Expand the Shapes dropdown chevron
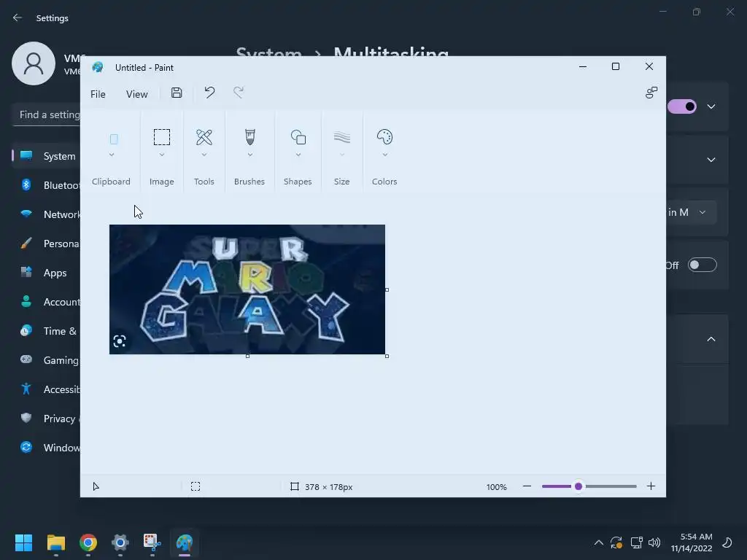The height and width of the screenshot is (560, 747). coord(298,155)
